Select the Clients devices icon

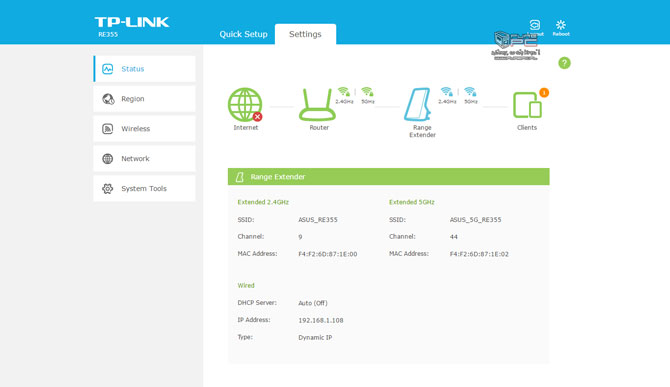527,105
